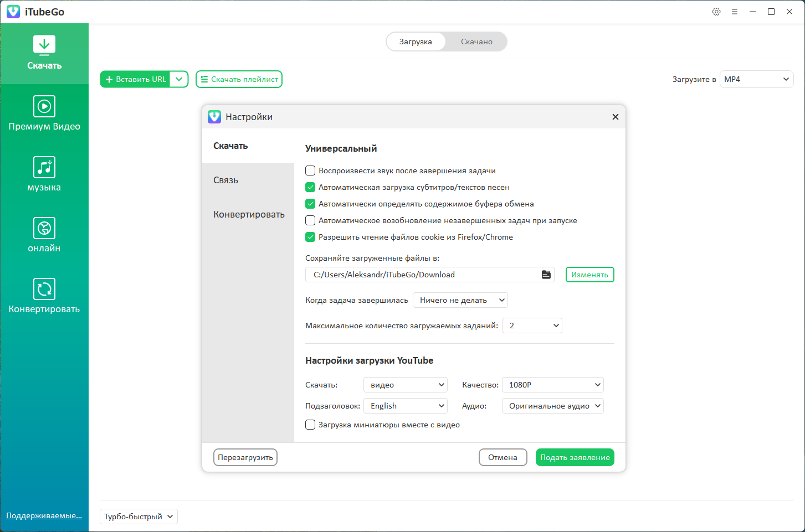This screenshot has width=805, height=532.
Task: Enable auto-resume of unfinished tasks at startup
Action: (310, 220)
